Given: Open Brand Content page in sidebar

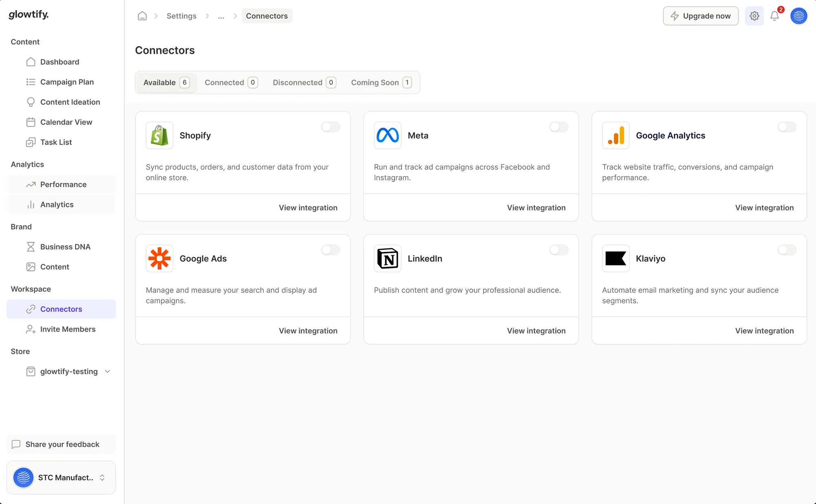Looking at the screenshot, I should tap(61, 267).
